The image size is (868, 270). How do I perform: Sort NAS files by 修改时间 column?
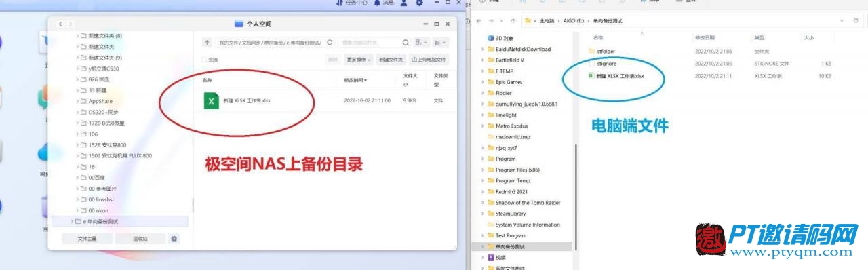point(355,80)
